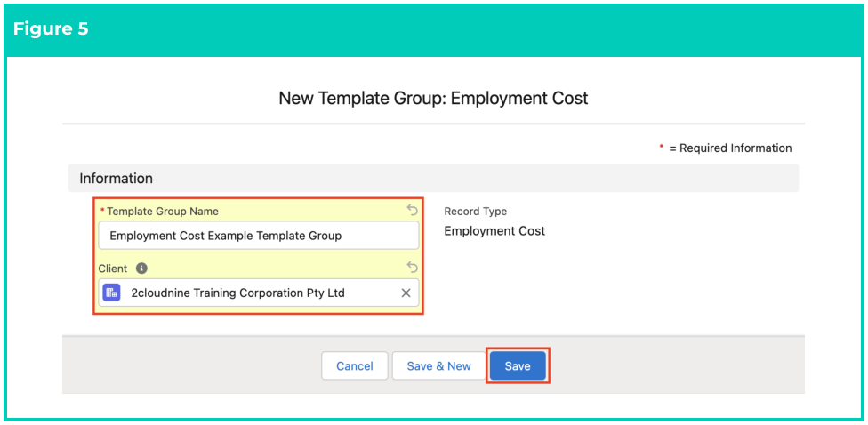Click the 'New Template Group: Employment Cost' heading

[x=433, y=99]
